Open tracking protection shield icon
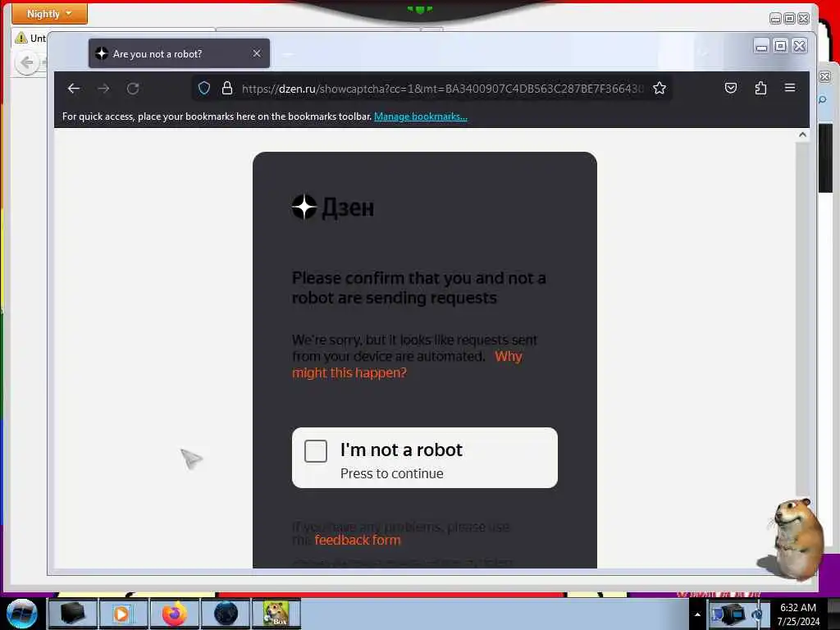This screenshot has height=630, width=840. 204,88
